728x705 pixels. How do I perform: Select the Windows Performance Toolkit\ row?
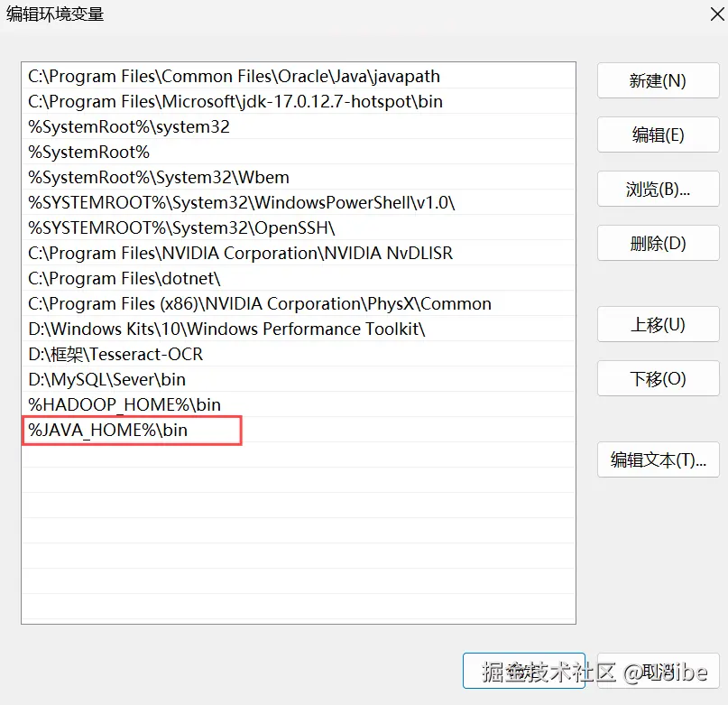[299, 329]
